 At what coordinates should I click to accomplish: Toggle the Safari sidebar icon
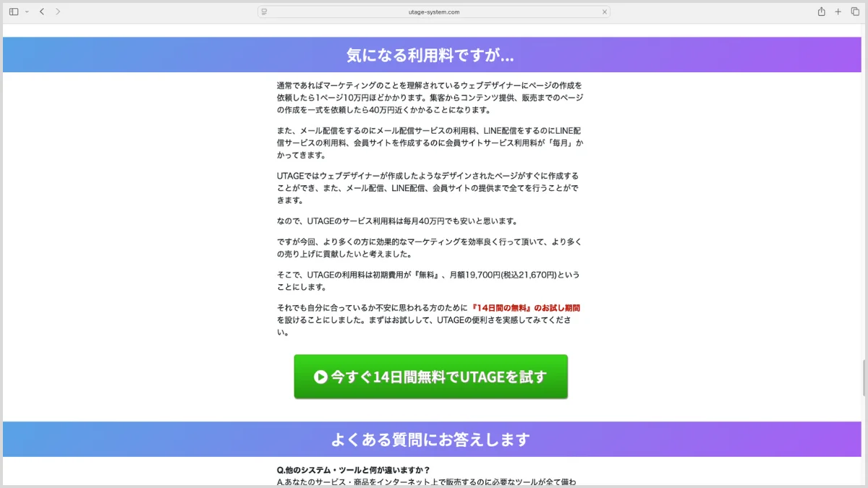14,12
